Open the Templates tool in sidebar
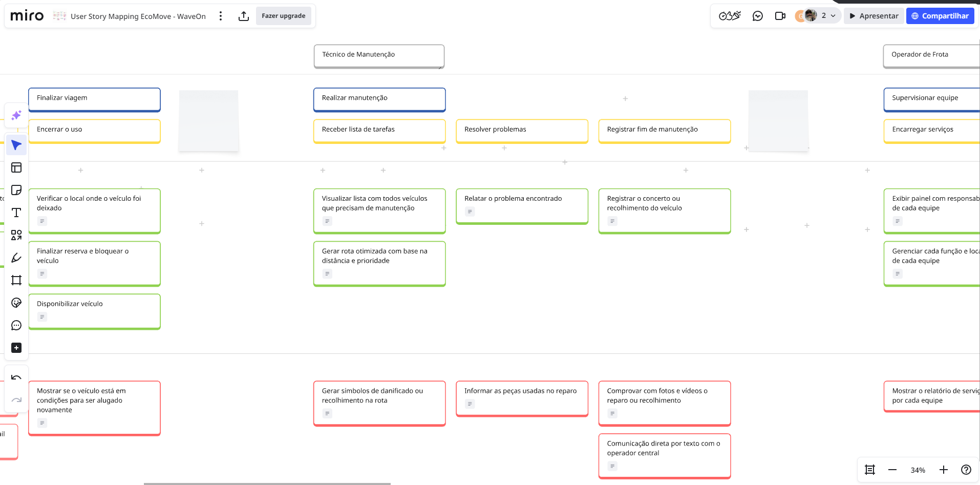This screenshot has height=485, width=980. pos(16,167)
